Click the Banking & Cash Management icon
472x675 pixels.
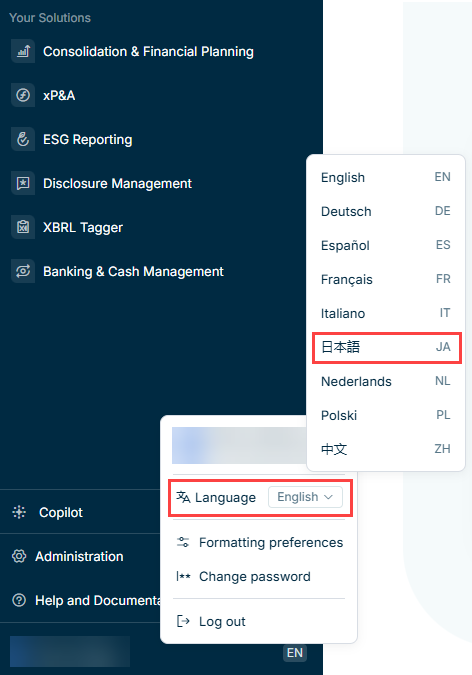(x=23, y=271)
